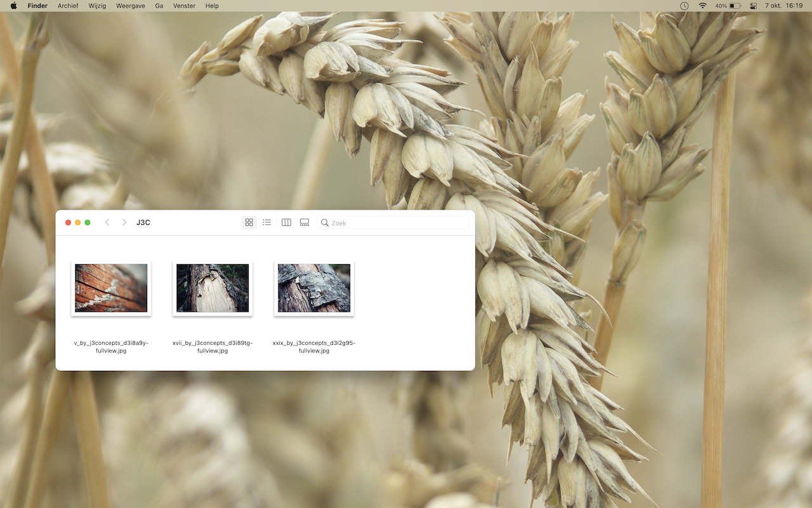Select the split tree trunk thumbnail
Screen dimensions: 812x508
pyautogui.click(x=213, y=288)
